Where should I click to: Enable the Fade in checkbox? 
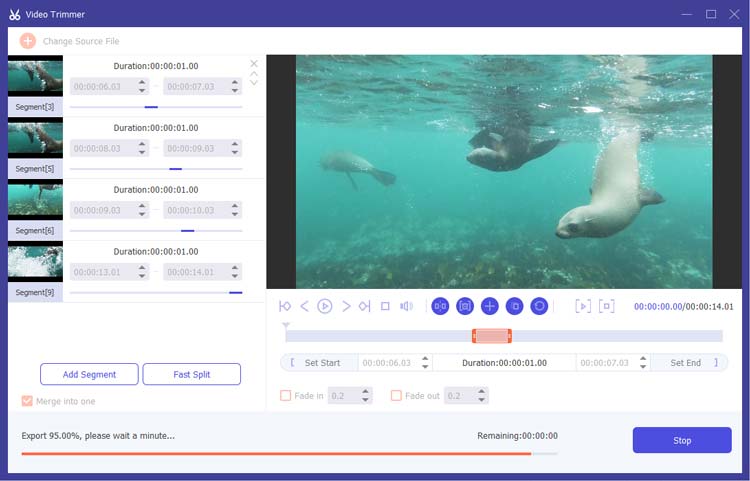pos(286,395)
